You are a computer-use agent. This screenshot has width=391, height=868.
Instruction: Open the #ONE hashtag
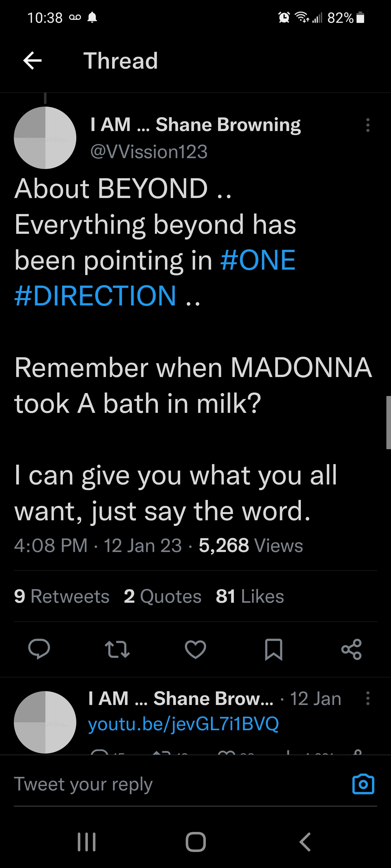(258, 260)
